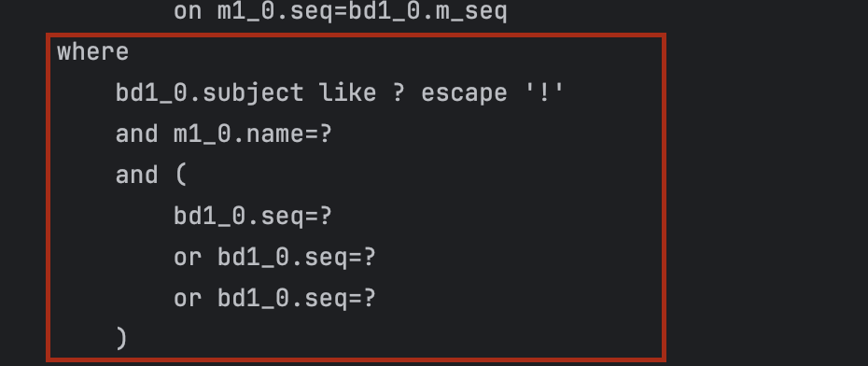Click the question mark ending the last 'or' line
The width and height of the screenshot is (868, 366).
(370, 299)
